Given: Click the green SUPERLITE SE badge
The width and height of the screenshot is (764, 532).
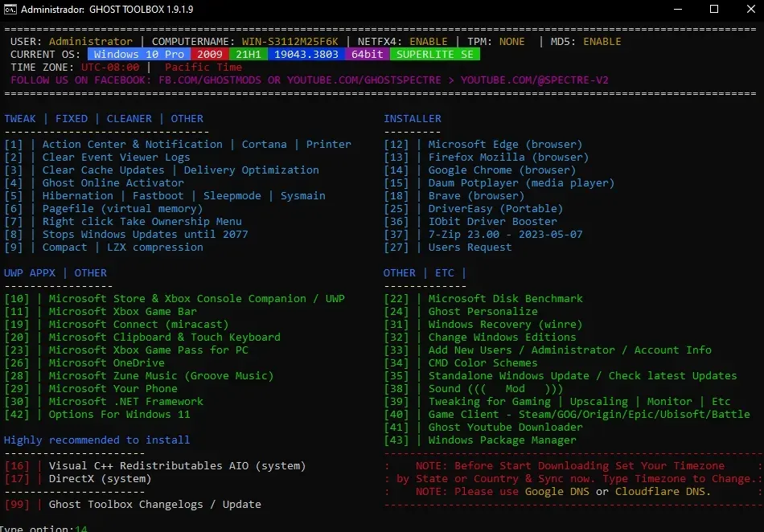Looking at the screenshot, I should 434,54.
